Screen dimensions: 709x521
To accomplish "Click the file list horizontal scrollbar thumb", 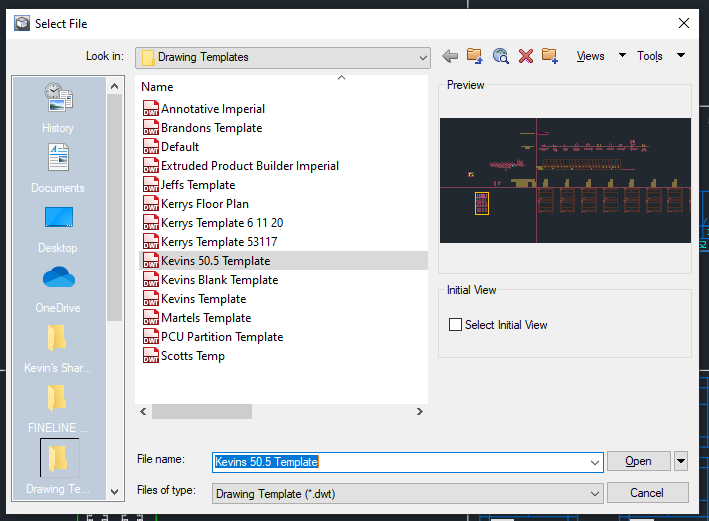I will 202,412.
